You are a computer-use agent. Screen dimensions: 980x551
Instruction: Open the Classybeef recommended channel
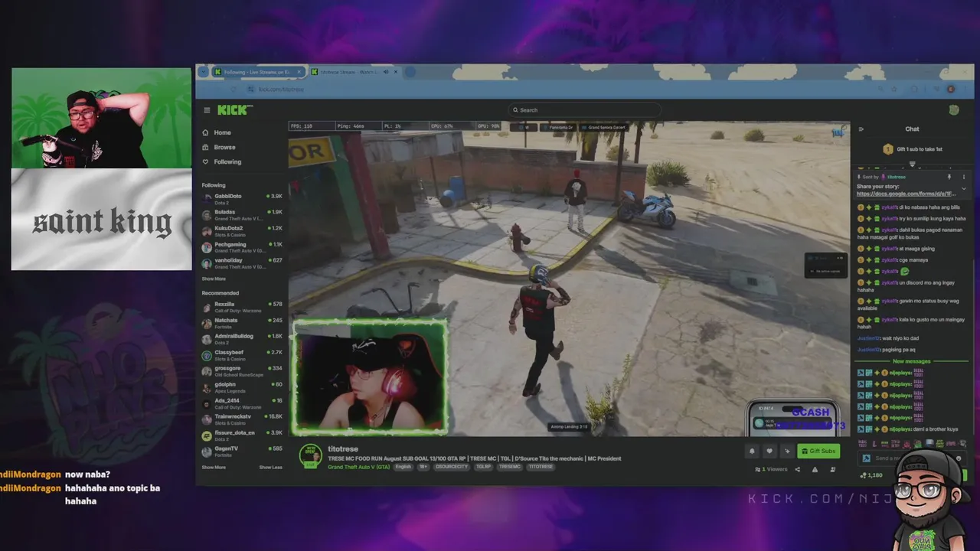(242, 354)
